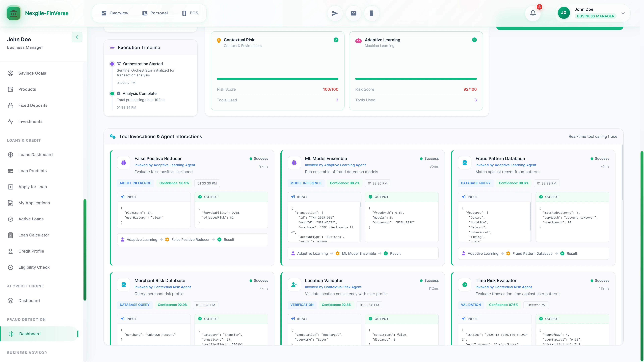
Task: Switch to the Personal tab
Action: (155, 13)
